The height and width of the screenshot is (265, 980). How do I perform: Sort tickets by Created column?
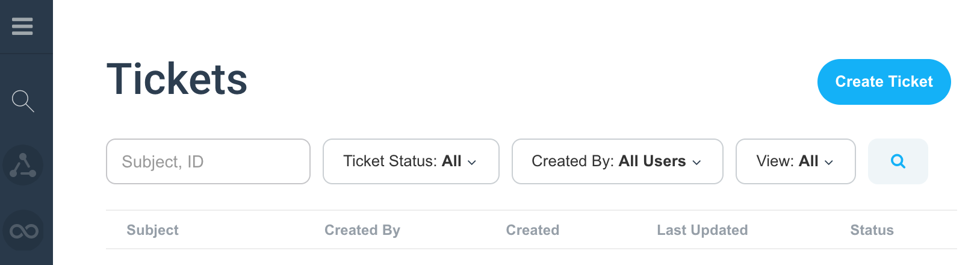[x=533, y=230]
